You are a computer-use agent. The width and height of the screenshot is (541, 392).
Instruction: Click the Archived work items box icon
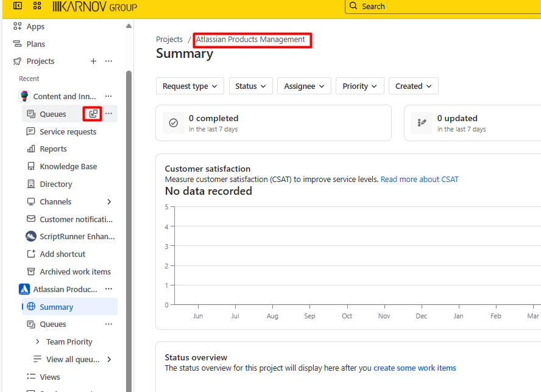(x=31, y=271)
